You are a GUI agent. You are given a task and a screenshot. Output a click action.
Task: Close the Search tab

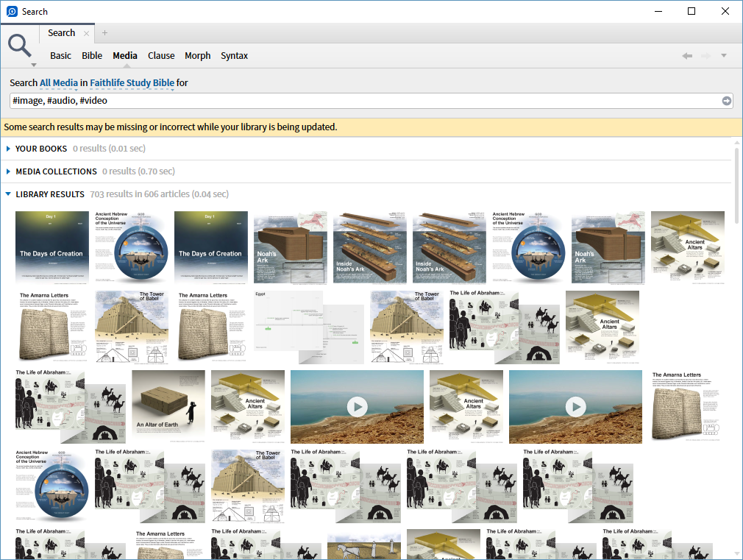coord(86,33)
